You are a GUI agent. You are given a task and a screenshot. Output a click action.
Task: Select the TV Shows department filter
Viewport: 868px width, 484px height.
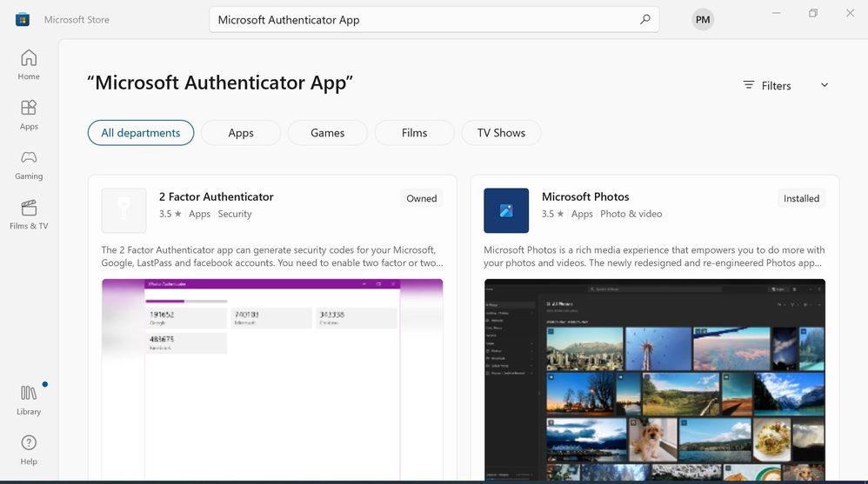501,133
